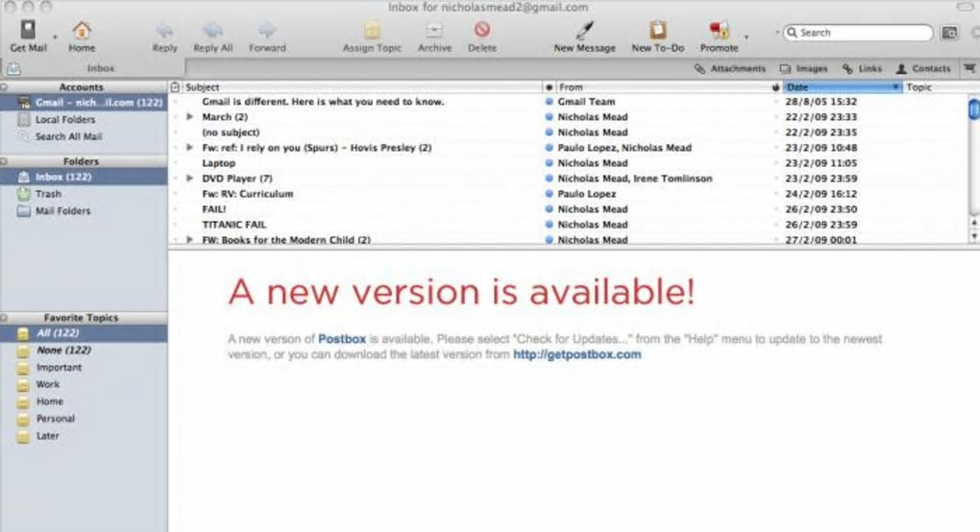Expand the Hovis Presley thread
Viewport: 980px width, 532px height.
[x=189, y=147]
